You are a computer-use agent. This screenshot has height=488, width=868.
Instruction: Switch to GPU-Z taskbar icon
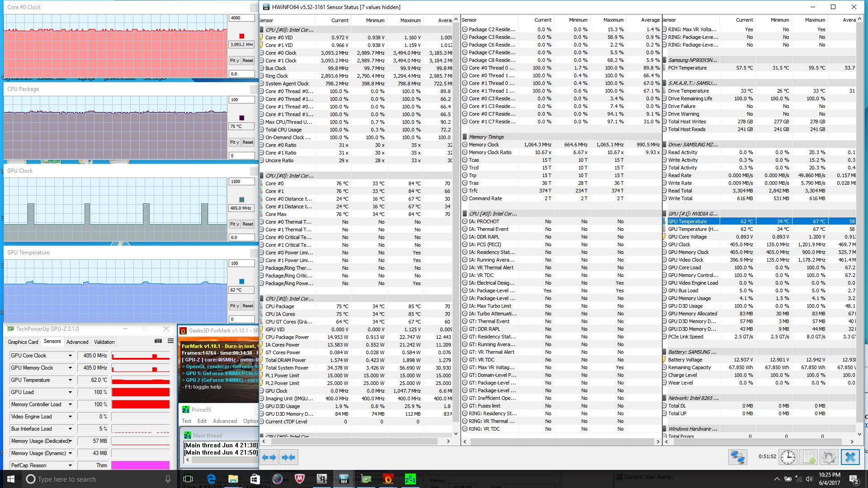(366, 479)
